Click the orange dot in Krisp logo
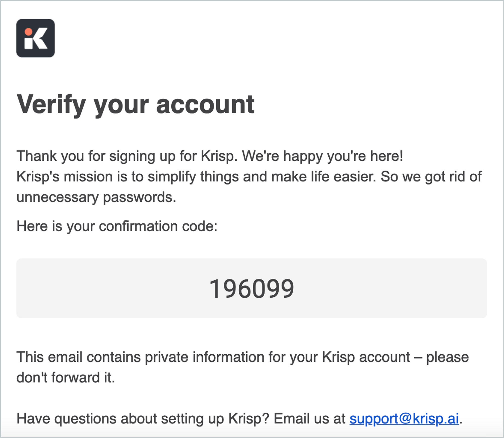This screenshot has width=504, height=438. pyautogui.click(x=28, y=32)
